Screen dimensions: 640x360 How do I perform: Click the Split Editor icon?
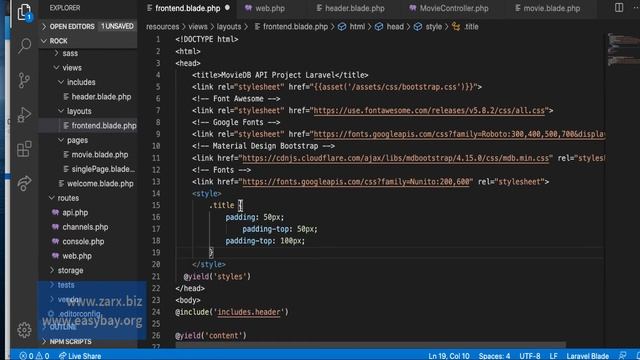(619, 8)
